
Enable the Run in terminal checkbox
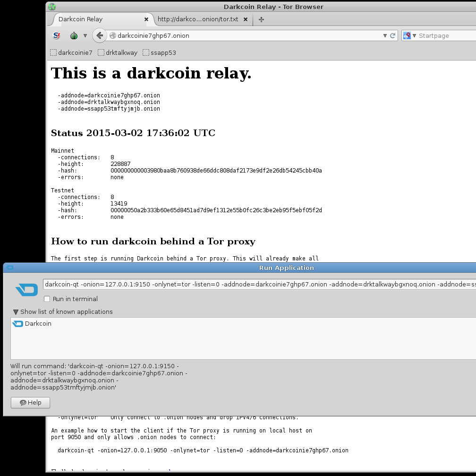(47, 299)
